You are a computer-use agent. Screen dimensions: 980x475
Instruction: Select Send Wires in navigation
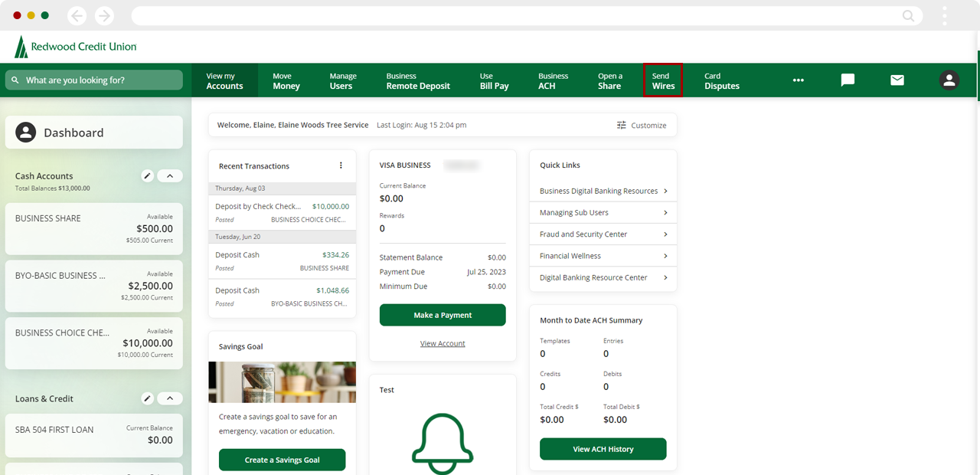[x=663, y=80]
